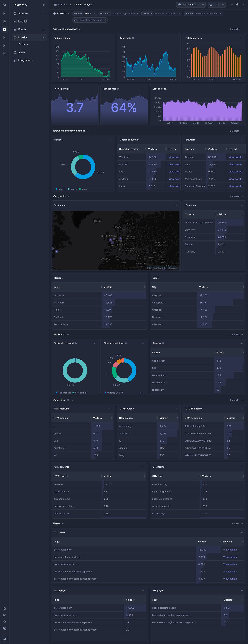This screenshot has height=644, width=248.
Task: Click the lightning bolt icon in header
Action: pos(237,4)
